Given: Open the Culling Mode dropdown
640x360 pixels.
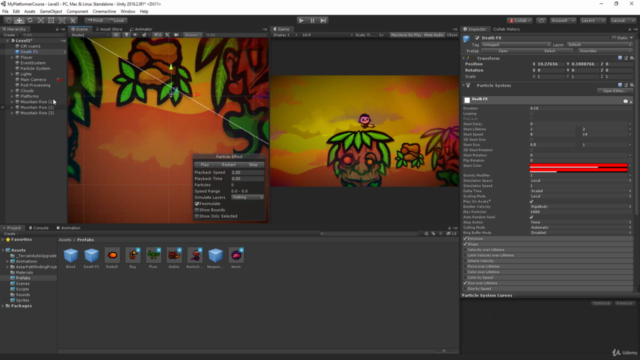Looking at the screenshot, I should 581,227.
